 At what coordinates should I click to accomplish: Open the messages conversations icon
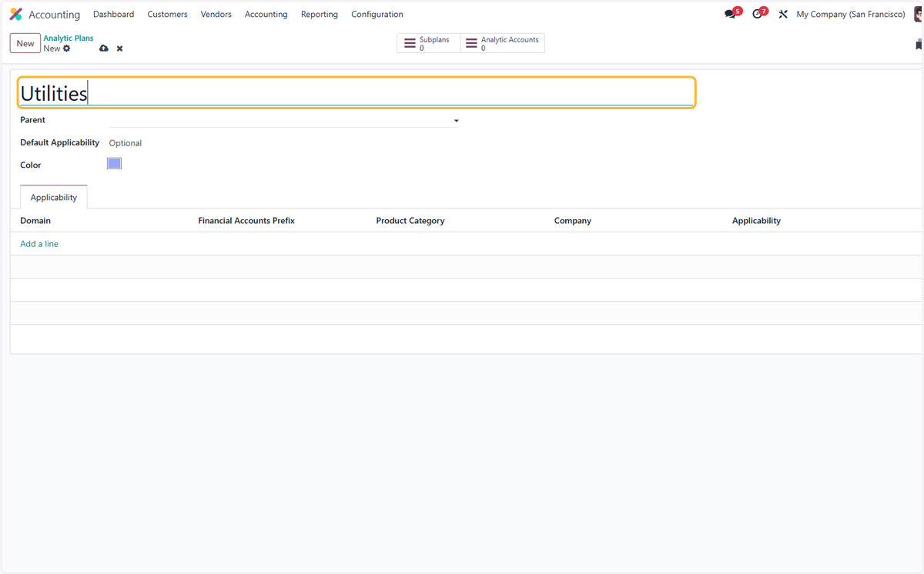pos(730,15)
